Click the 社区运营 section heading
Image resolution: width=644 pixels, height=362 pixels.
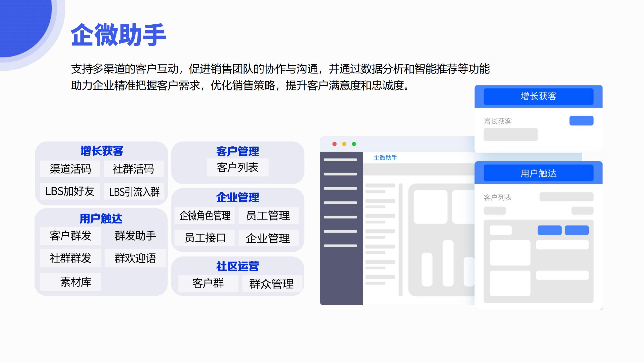[x=237, y=266]
